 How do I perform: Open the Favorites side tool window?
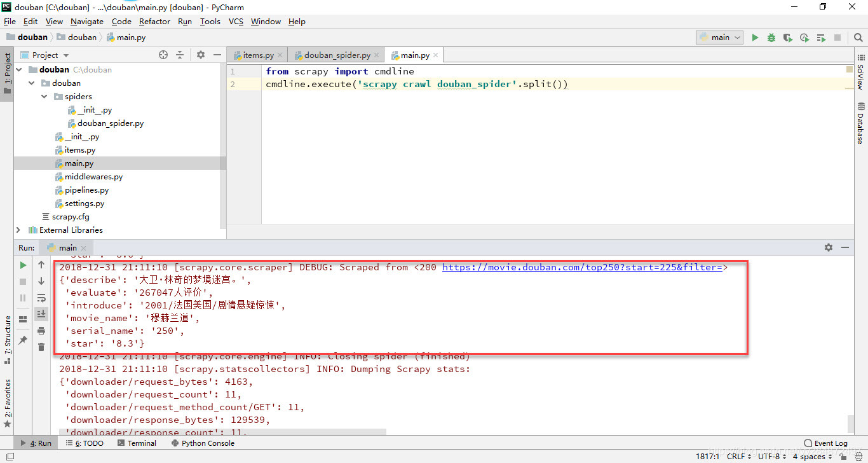click(7, 403)
